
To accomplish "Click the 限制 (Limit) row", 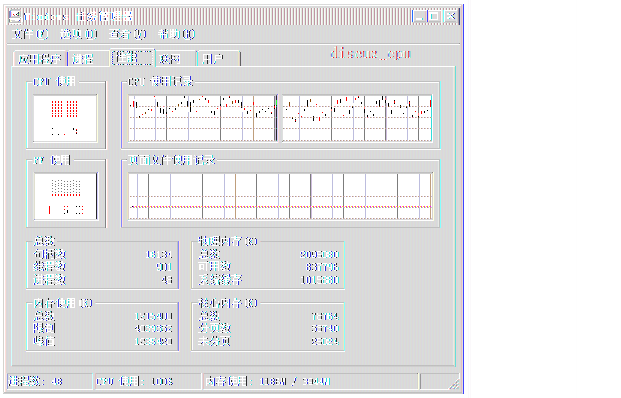I will pos(103,329).
